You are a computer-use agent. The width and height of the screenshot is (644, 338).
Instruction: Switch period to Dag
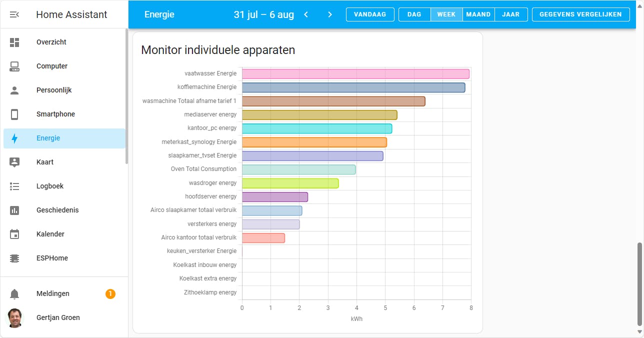click(414, 14)
